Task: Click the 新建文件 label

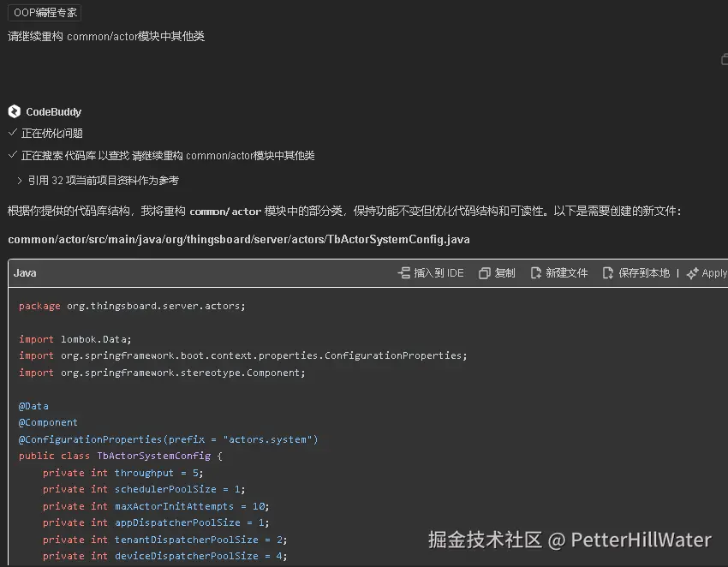Action: pos(567,272)
